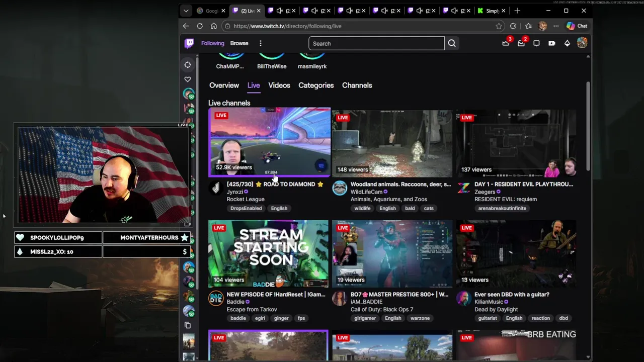Click the Jynxzi channel avatar
Viewport: 644px width, 362px height.
[216, 188]
